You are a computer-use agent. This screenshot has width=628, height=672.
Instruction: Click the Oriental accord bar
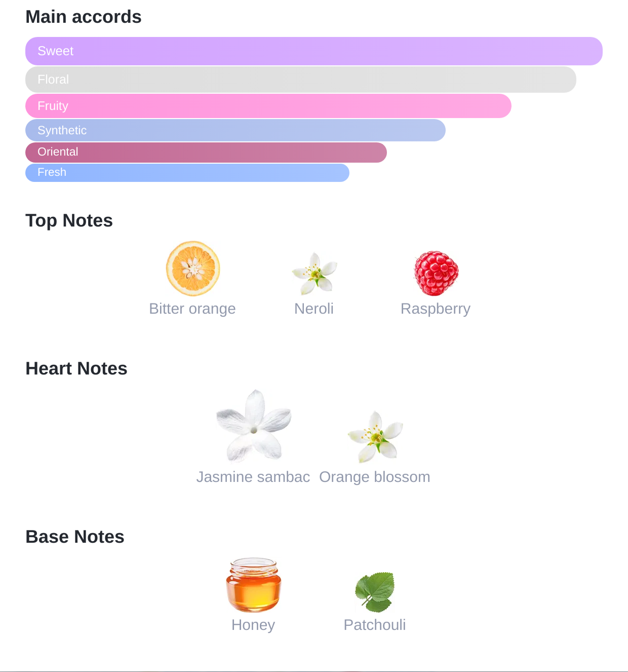point(206,152)
